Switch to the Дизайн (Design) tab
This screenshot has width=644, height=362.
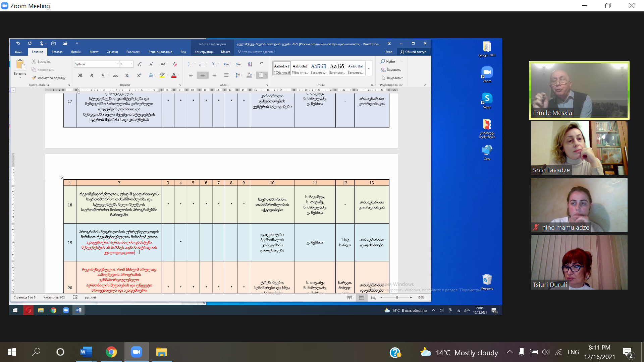pyautogui.click(x=76, y=52)
